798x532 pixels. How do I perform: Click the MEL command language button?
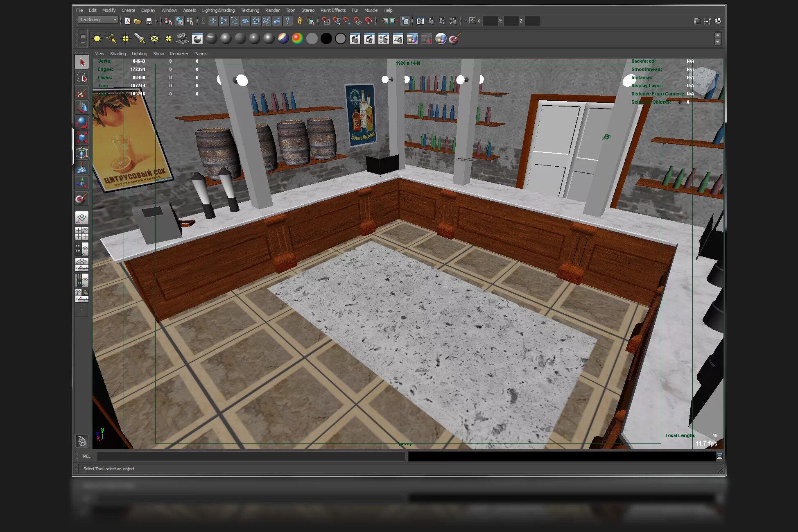pyautogui.click(x=86, y=456)
